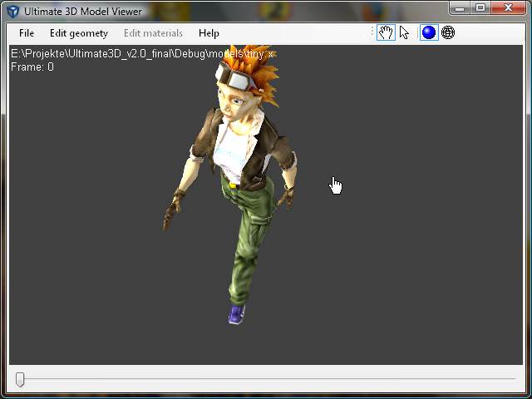Open the Edit materials menu

[x=153, y=33]
